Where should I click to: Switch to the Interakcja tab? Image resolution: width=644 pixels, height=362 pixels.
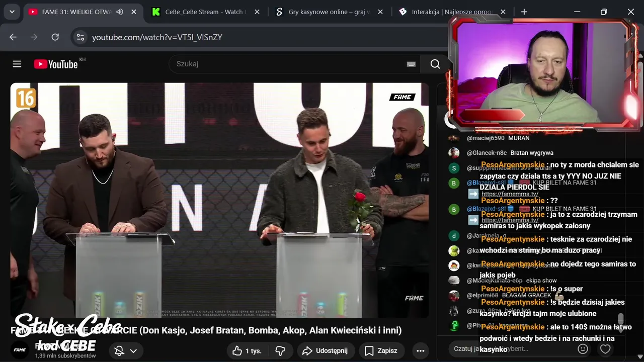click(453, 12)
